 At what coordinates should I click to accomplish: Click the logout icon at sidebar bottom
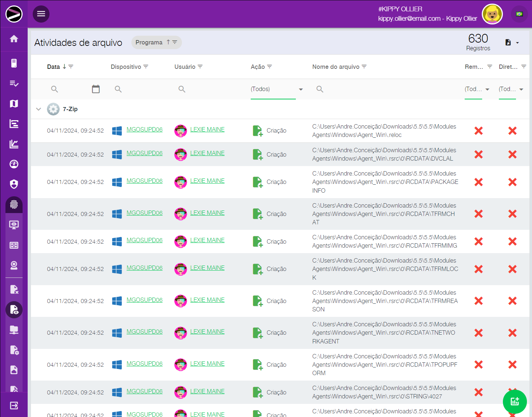14,405
